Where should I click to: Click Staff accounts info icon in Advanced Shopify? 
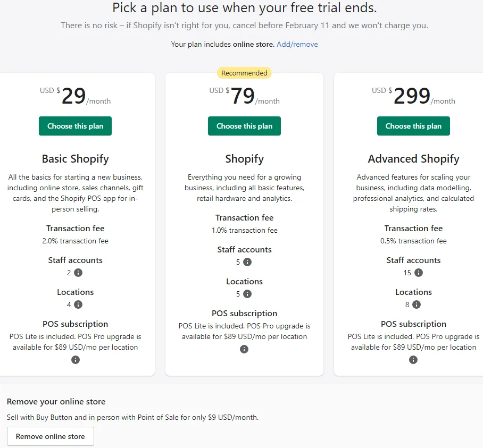click(419, 273)
